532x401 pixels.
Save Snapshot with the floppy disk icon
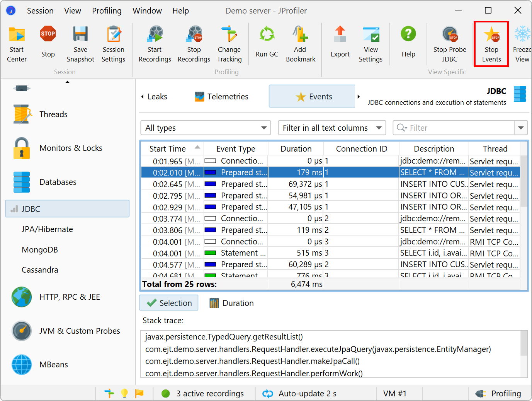[x=80, y=44]
